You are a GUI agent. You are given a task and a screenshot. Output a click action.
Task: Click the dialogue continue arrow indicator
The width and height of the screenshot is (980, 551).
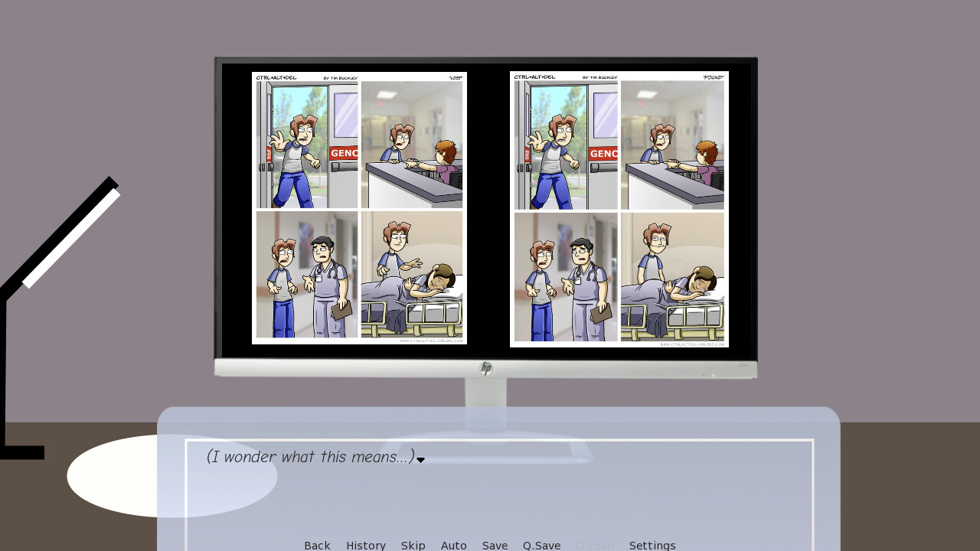click(420, 460)
